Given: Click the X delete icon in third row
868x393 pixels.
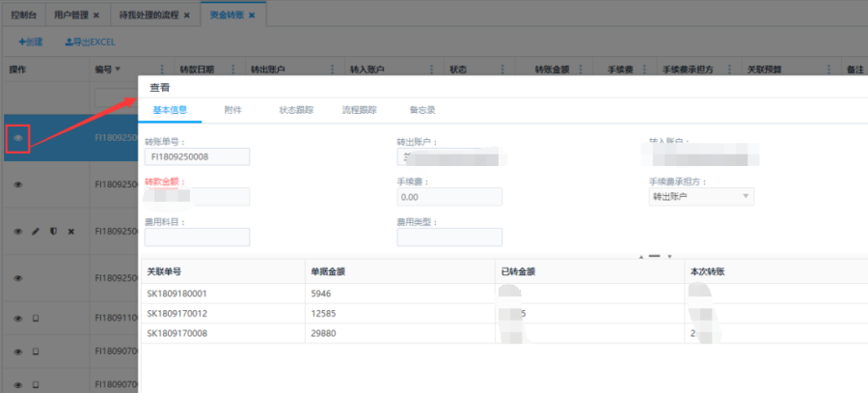Looking at the screenshot, I should pos(70,232).
